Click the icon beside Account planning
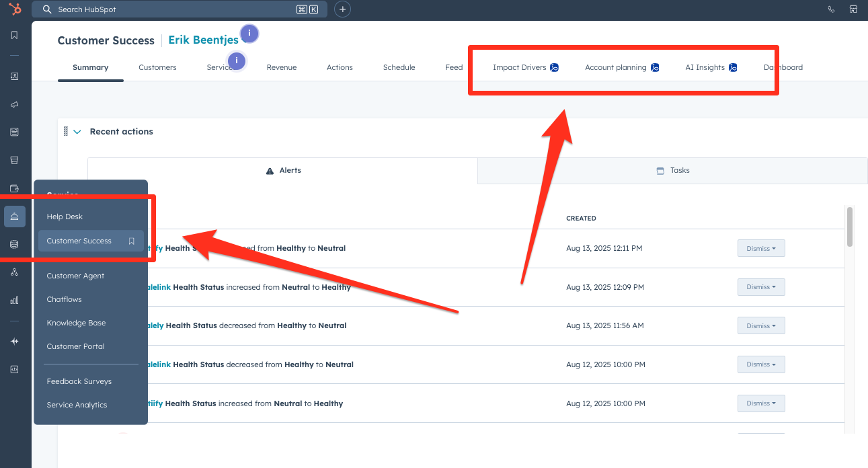Image resolution: width=868 pixels, height=468 pixels. pyautogui.click(x=655, y=67)
